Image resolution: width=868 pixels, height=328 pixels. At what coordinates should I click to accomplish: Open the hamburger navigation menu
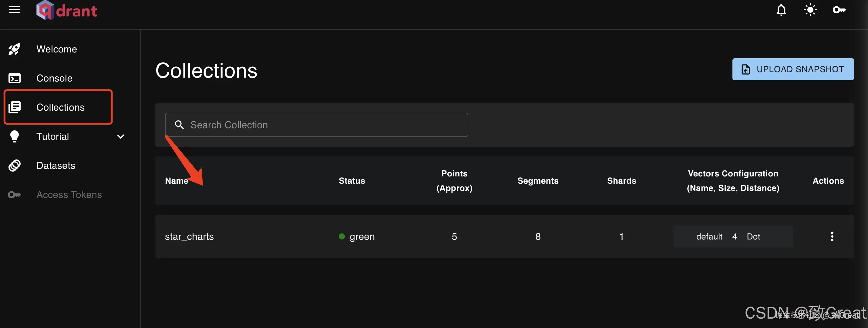click(15, 10)
